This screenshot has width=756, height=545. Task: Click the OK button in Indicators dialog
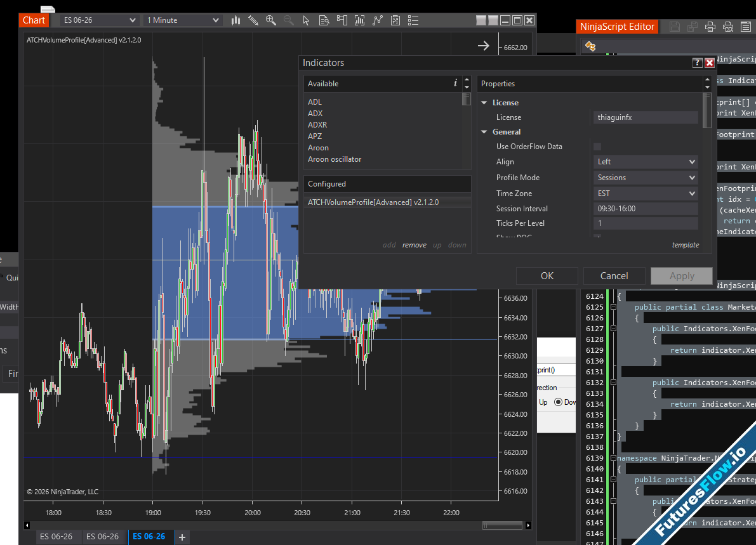tap(547, 276)
